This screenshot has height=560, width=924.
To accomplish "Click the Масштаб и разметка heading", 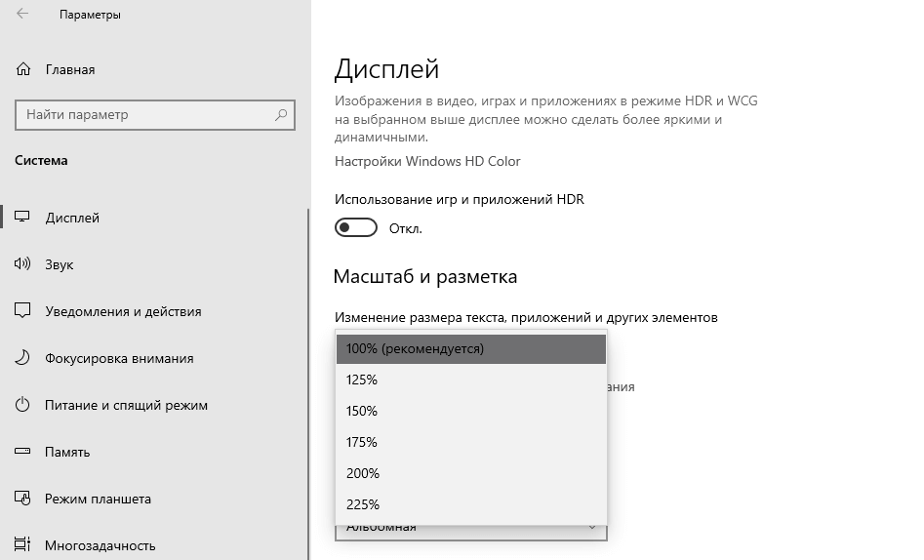I will tap(424, 276).
